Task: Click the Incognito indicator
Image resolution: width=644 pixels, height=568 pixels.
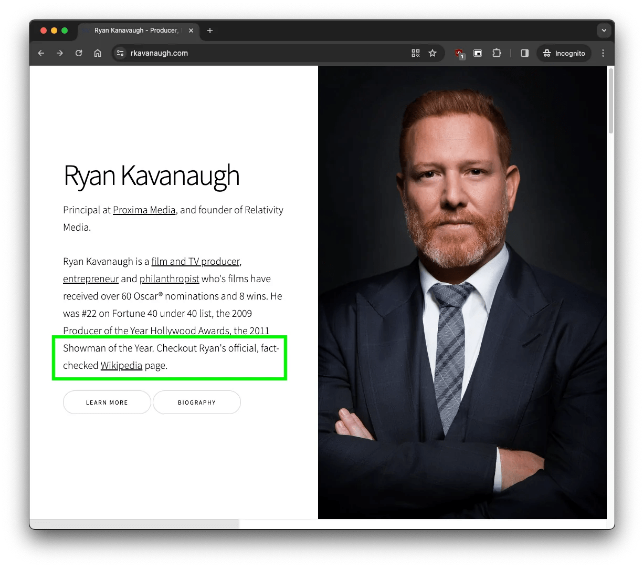Action: pos(564,53)
